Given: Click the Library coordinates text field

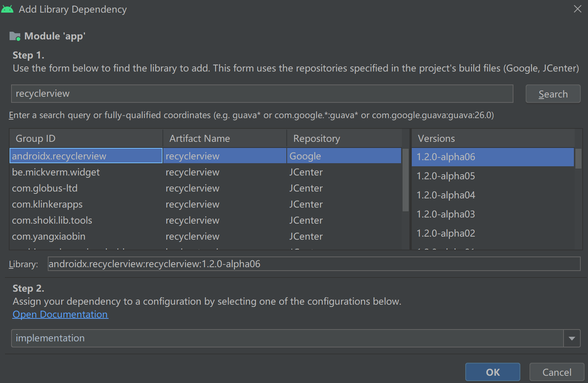Looking at the screenshot, I should pos(313,264).
